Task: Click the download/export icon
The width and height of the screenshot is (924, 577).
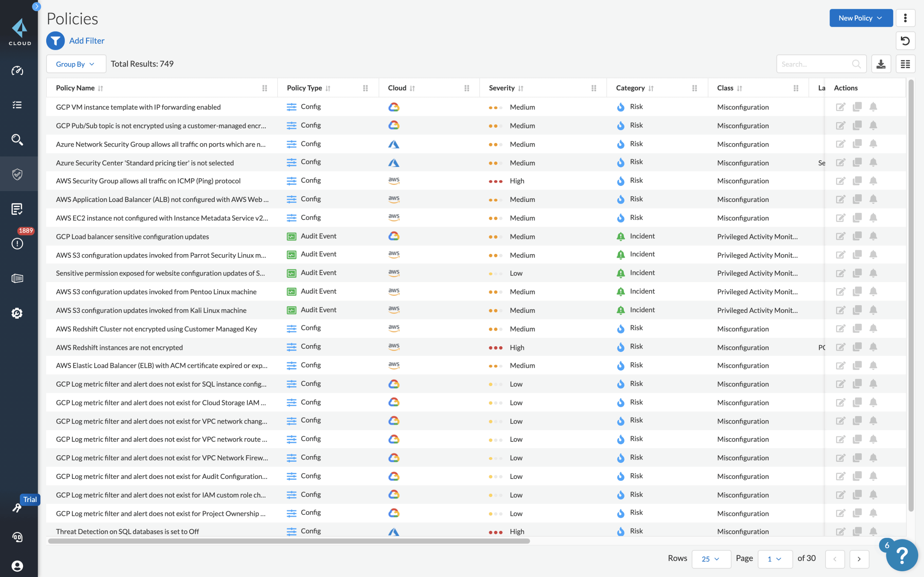Action: tap(881, 64)
